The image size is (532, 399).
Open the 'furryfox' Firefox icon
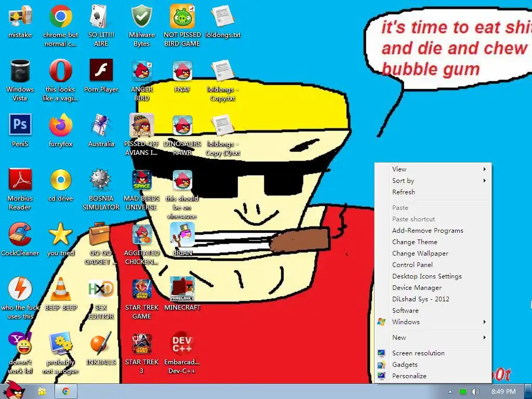point(60,125)
